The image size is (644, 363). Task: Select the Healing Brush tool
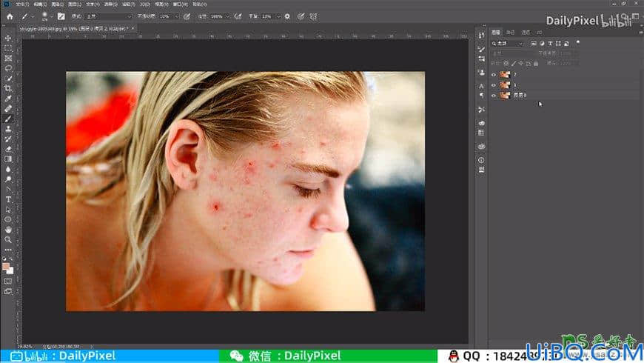coord(8,109)
